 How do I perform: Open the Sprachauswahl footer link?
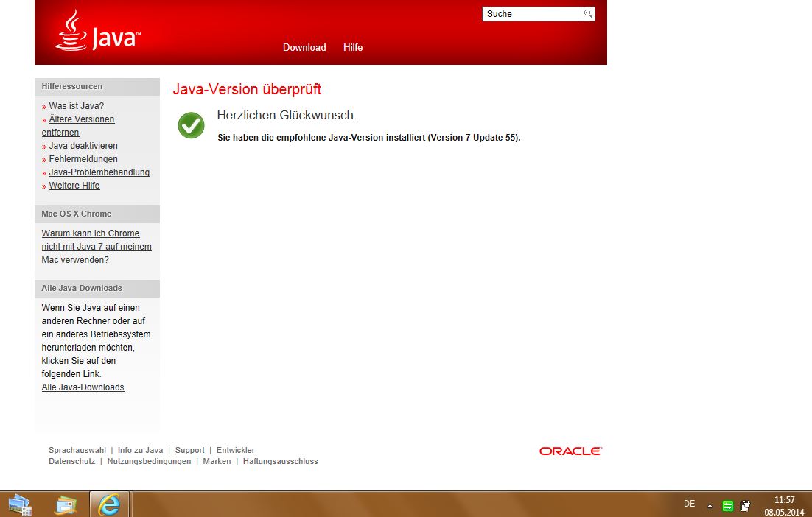click(x=77, y=450)
